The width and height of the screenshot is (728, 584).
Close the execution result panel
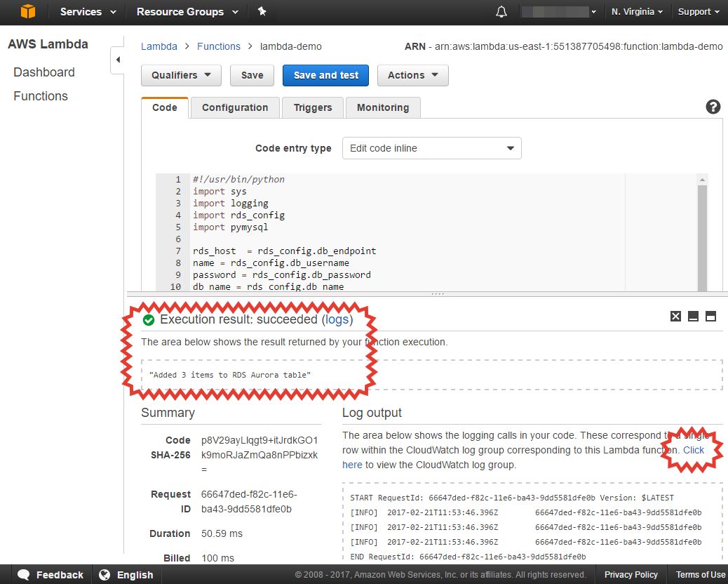[675, 317]
